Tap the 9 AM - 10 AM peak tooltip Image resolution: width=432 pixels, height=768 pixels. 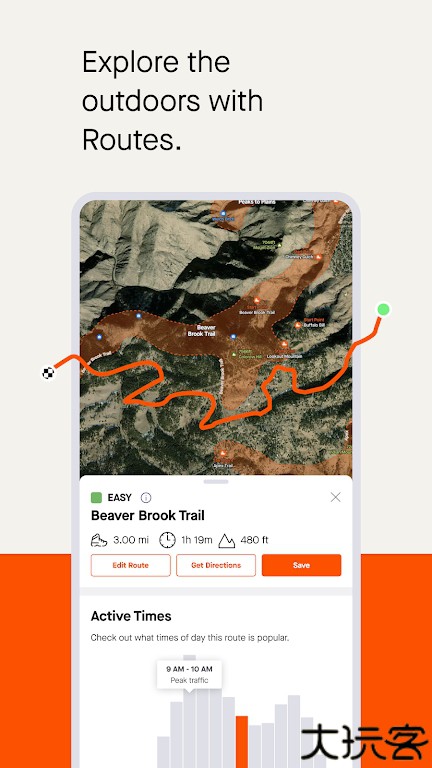click(189, 674)
